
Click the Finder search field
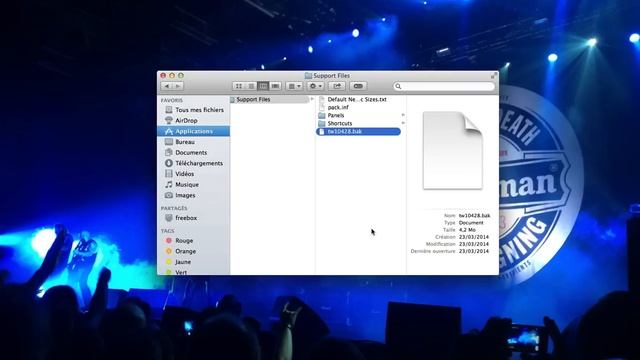444,86
